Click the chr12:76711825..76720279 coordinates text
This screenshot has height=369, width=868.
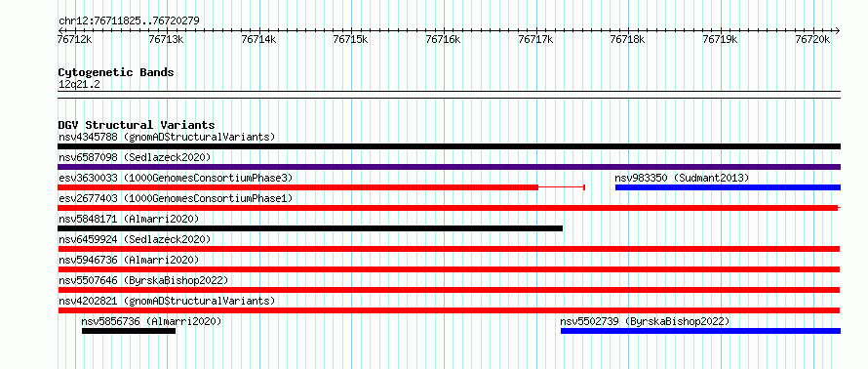[129, 21]
